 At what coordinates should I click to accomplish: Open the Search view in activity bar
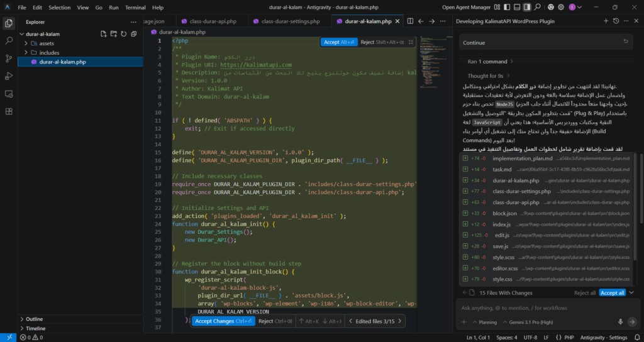pyautogui.click(x=9, y=40)
